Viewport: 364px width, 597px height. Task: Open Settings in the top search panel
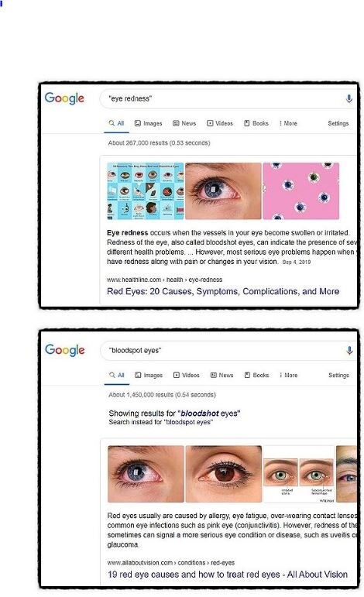tap(338, 123)
